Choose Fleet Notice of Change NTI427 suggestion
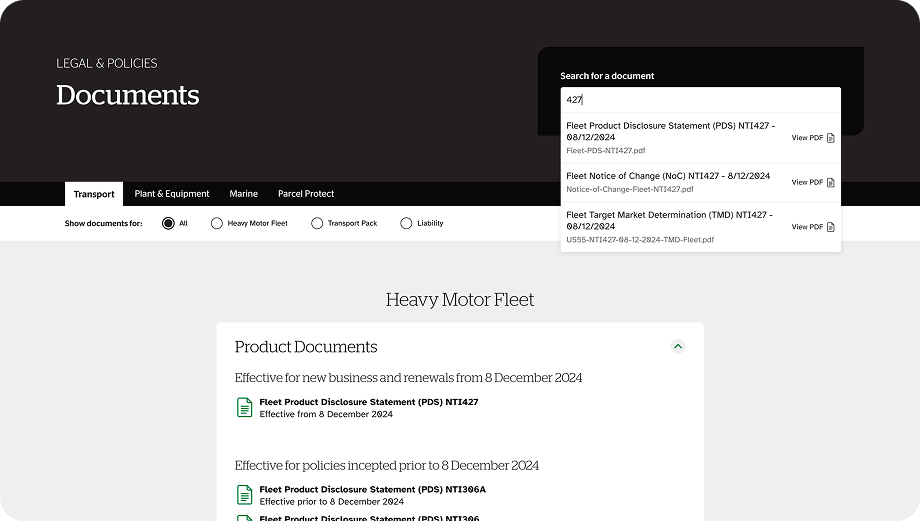920x521 pixels. click(x=668, y=176)
